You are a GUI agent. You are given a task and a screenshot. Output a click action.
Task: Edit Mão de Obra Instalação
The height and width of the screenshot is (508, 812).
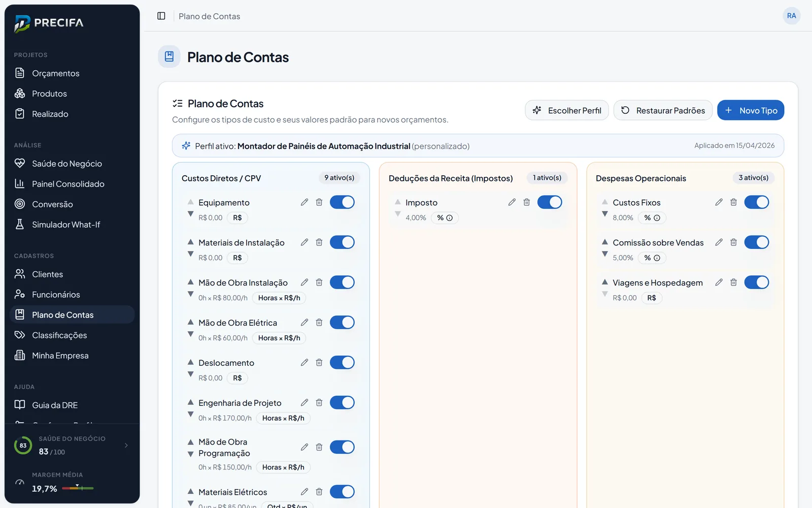[x=304, y=282]
